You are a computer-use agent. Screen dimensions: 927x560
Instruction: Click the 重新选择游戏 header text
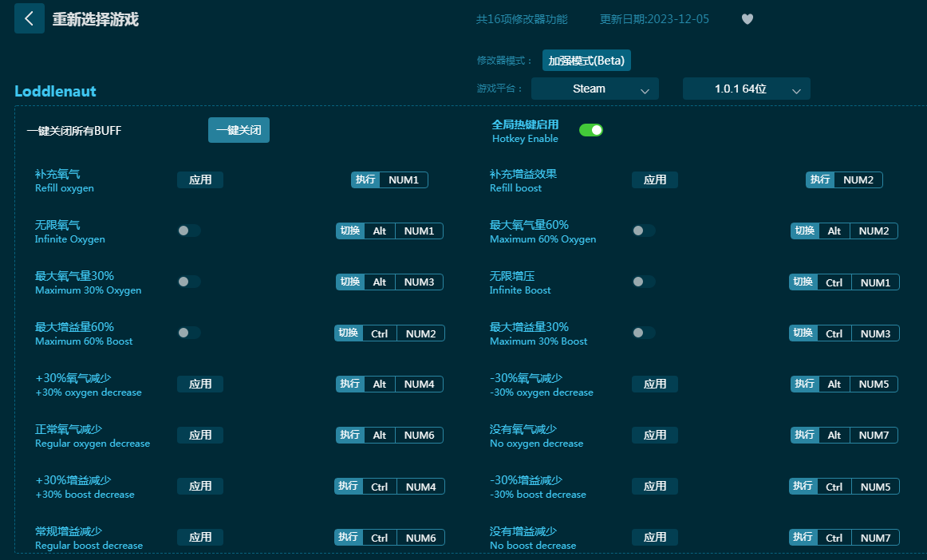96,19
